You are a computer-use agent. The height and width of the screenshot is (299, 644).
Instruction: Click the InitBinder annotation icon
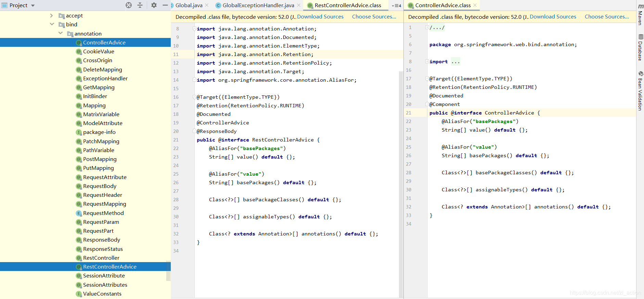(x=79, y=96)
